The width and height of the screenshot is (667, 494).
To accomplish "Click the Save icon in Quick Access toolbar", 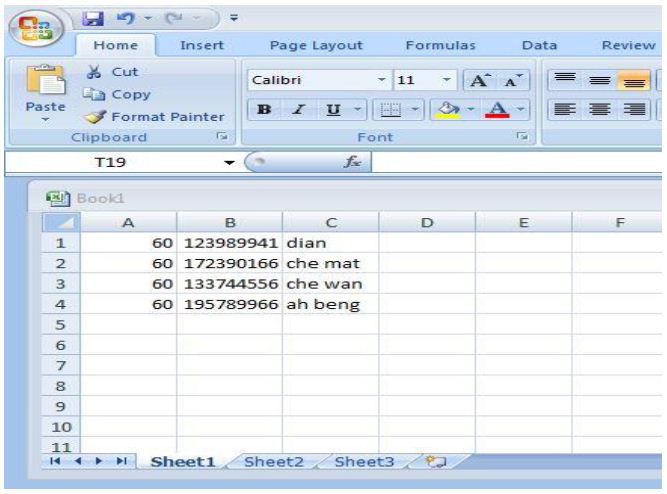I will tap(92, 18).
